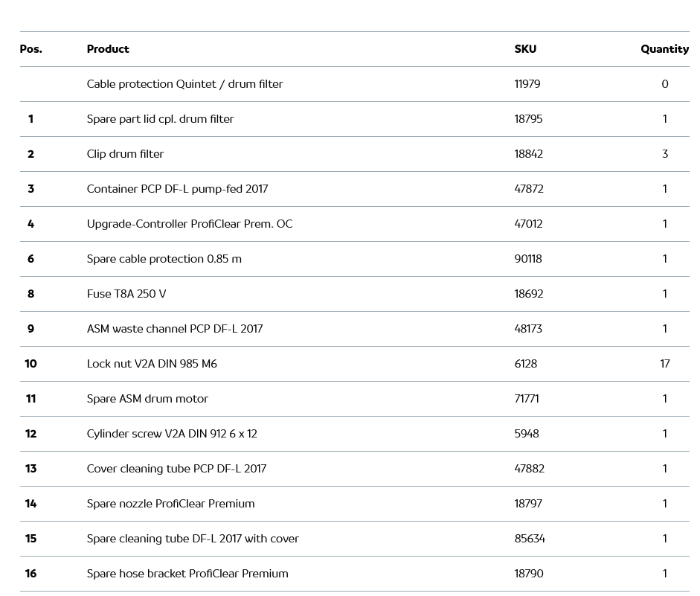This screenshot has width=700, height=596.
Task: Click the Quantity column header
Action: click(664, 49)
